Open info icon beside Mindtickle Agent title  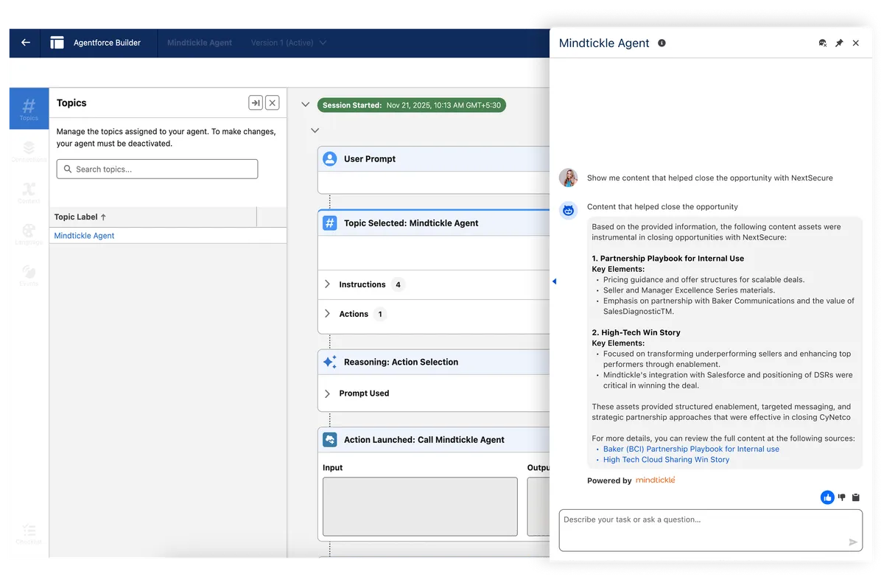[x=662, y=43]
